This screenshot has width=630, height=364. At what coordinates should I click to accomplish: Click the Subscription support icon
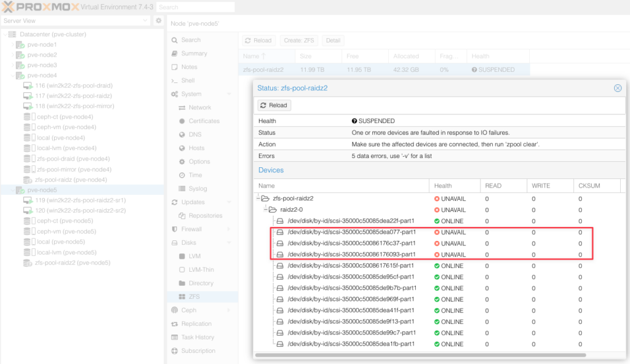click(x=174, y=350)
